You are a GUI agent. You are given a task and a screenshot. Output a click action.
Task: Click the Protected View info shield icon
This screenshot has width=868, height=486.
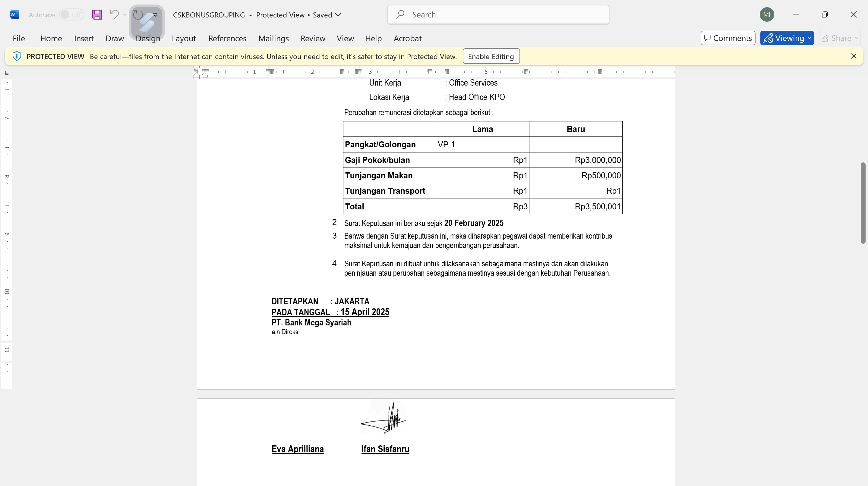(x=17, y=56)
